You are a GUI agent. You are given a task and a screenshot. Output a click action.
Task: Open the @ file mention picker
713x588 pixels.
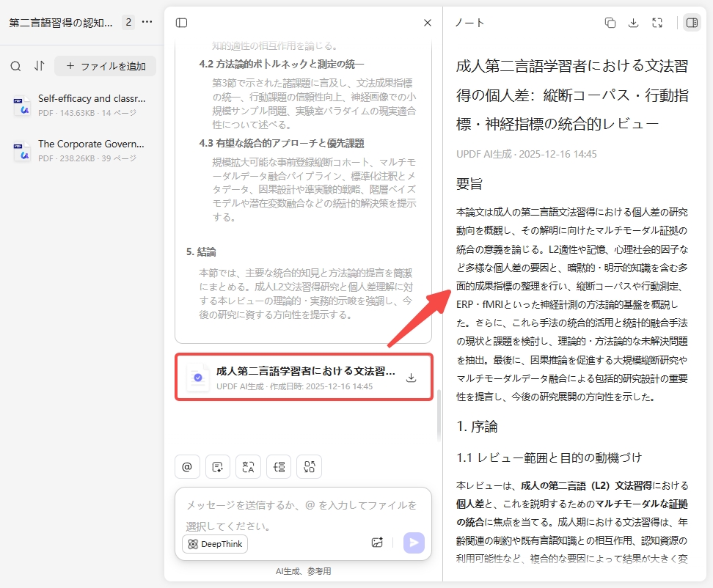(x=187, y=466)
